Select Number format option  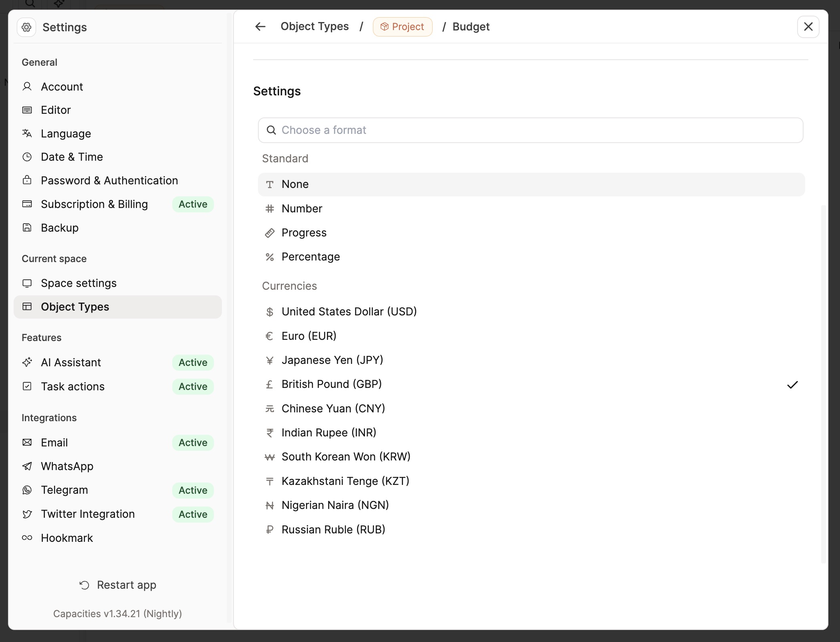coord(301,208)
